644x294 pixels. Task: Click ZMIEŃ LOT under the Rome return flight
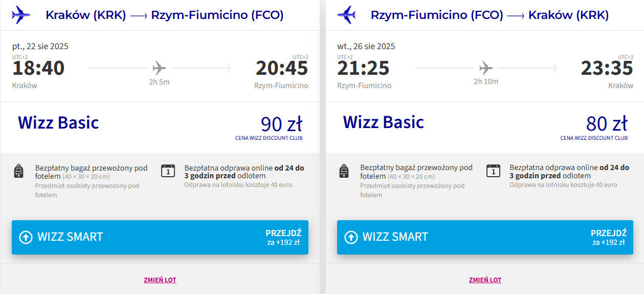pyautogui.click(x=485, y=280)
